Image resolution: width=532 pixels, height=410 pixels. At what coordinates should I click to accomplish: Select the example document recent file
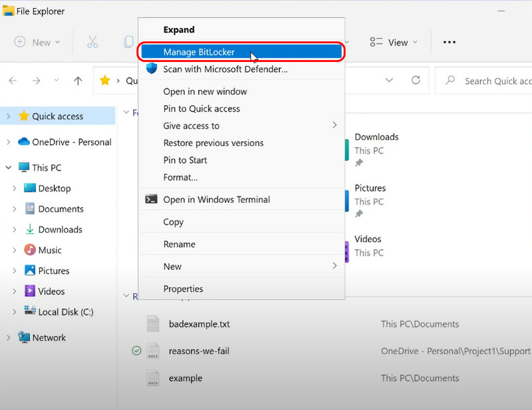pyautogui.click(x=186, y=378)
